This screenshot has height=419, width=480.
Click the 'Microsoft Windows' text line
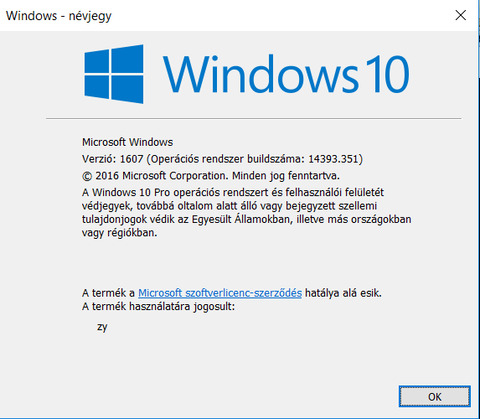[x=127, y=142]
